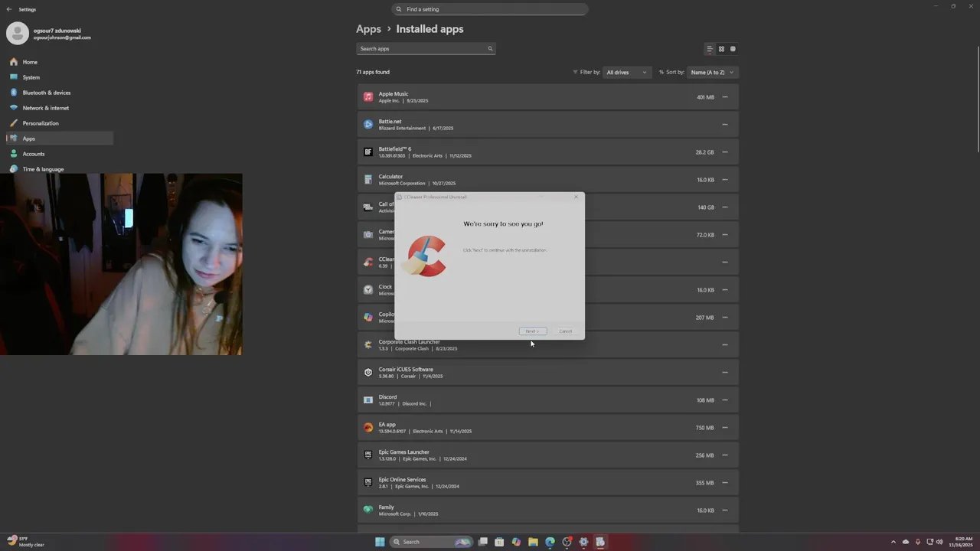Open more options for the 72.0 KB app
This screenshot has height=551, width=980.
tap(725, 235)
